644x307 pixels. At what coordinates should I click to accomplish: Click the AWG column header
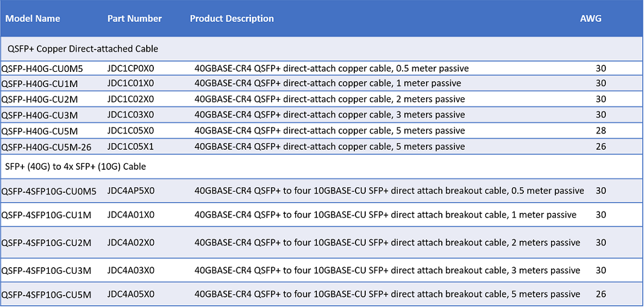coord(591,19)
